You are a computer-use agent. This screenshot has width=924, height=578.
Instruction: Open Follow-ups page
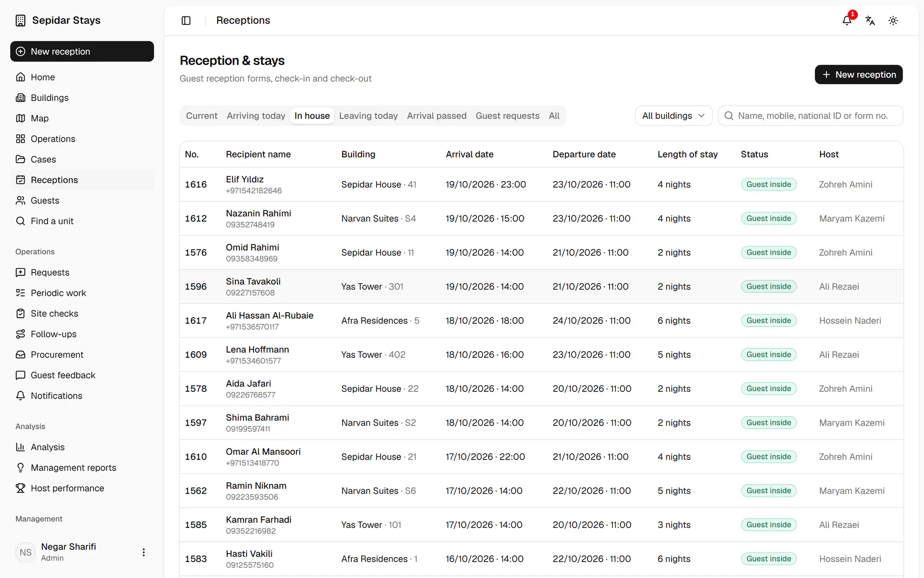coord(82,334)
